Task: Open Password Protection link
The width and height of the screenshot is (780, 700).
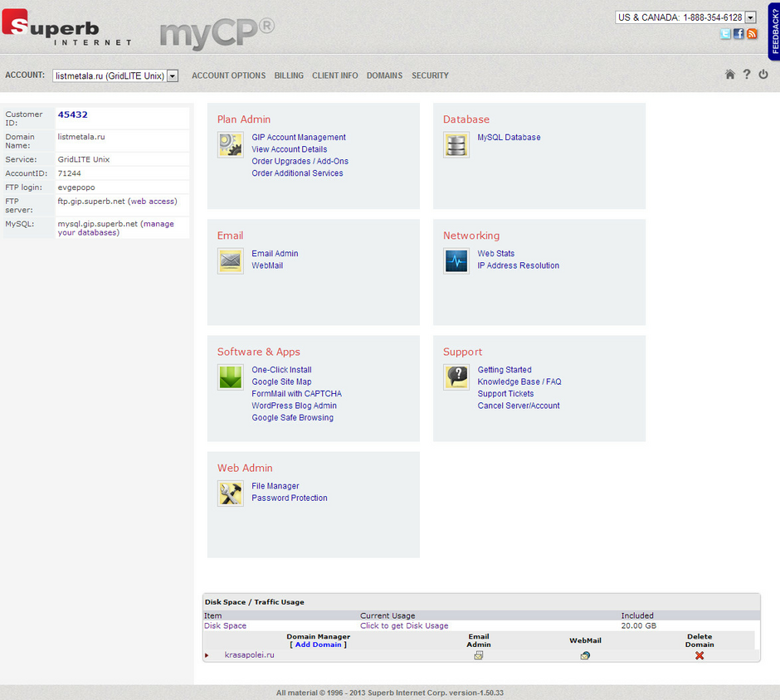Action: coord(290,498)
